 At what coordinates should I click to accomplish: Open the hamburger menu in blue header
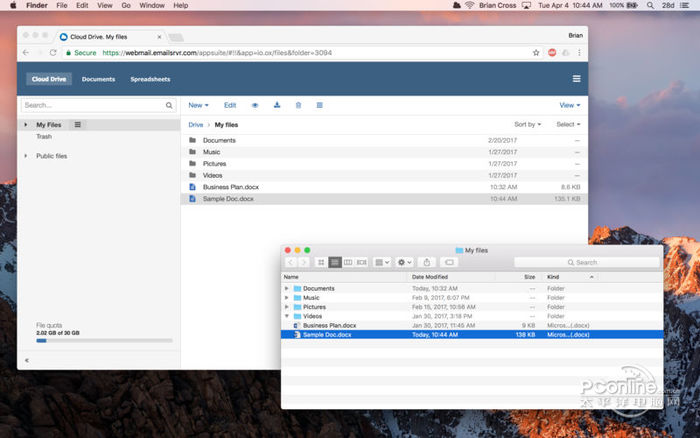576,79
